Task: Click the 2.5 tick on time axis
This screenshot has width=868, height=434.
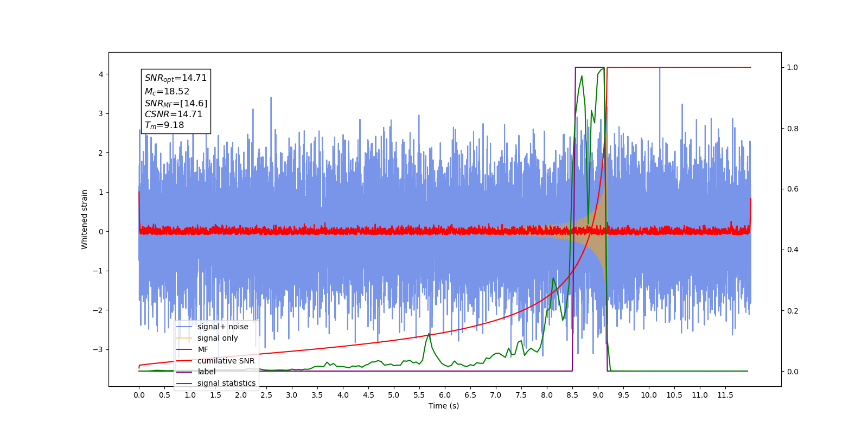Action: click(266, 395)
